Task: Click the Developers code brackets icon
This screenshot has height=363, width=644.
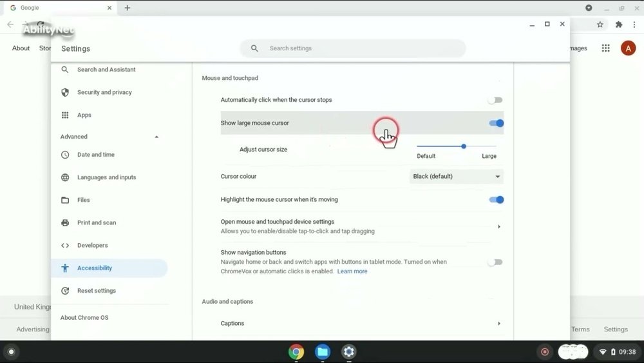Action: tap(65, 246)
